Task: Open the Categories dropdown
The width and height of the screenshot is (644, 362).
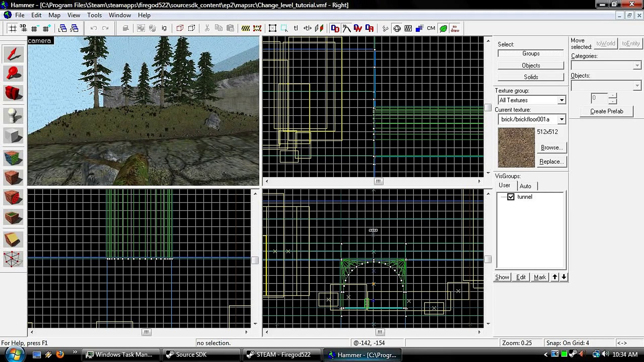Action: pyautogui.click(x=637, y=65)
